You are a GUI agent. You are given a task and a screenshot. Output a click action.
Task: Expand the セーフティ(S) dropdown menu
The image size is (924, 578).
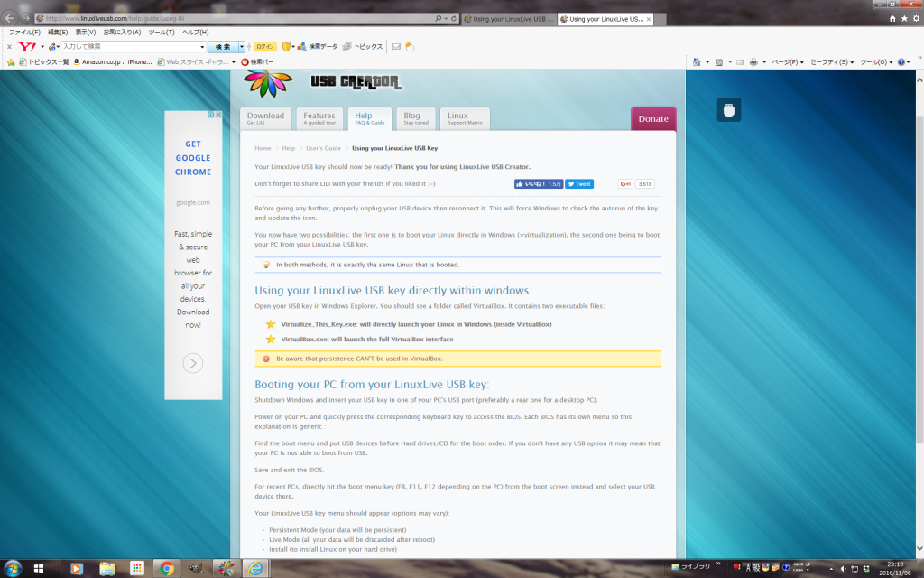(x=832, y=62)
